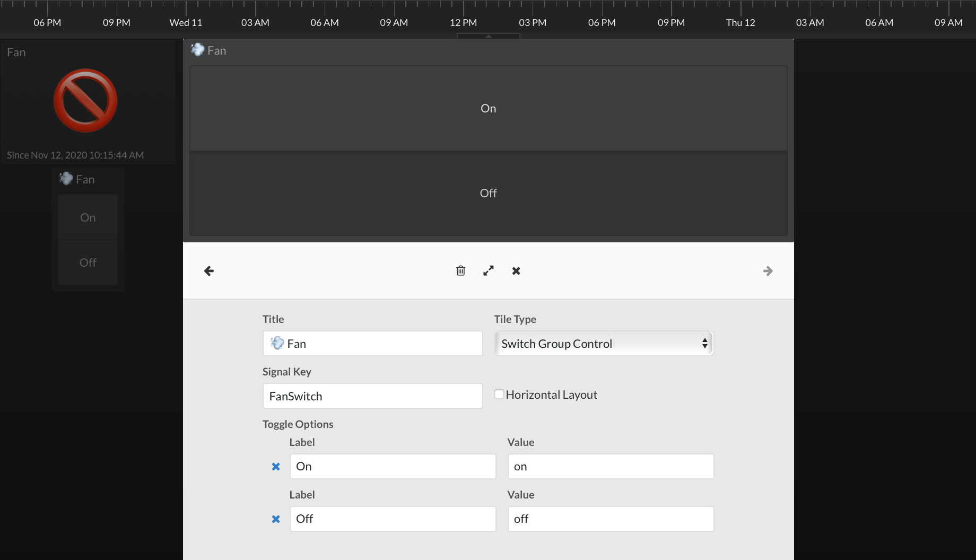Screen dimensions: 976x560
Task: Toggle the Horizontal Layout checkbox
Action: 499,394
